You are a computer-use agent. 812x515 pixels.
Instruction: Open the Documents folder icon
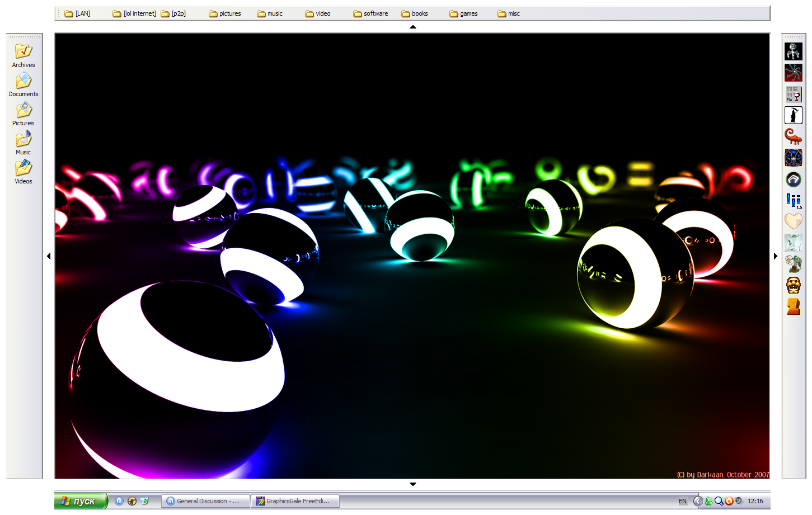pos(24,81)
